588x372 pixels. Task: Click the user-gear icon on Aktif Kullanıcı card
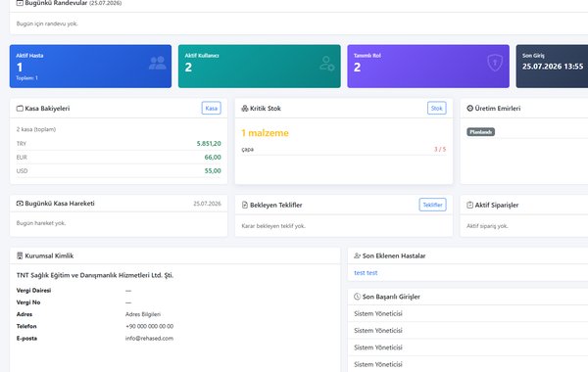326,64
